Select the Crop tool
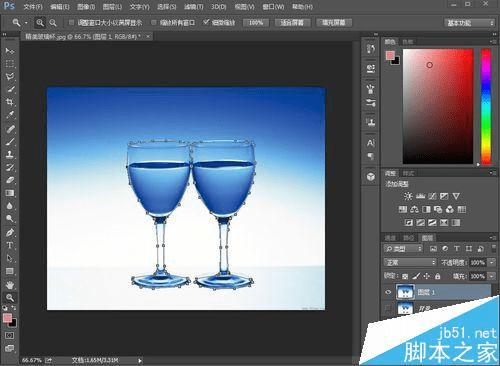Image resolution: width=500 pixels, height=366 pixels. coord(10,102)
